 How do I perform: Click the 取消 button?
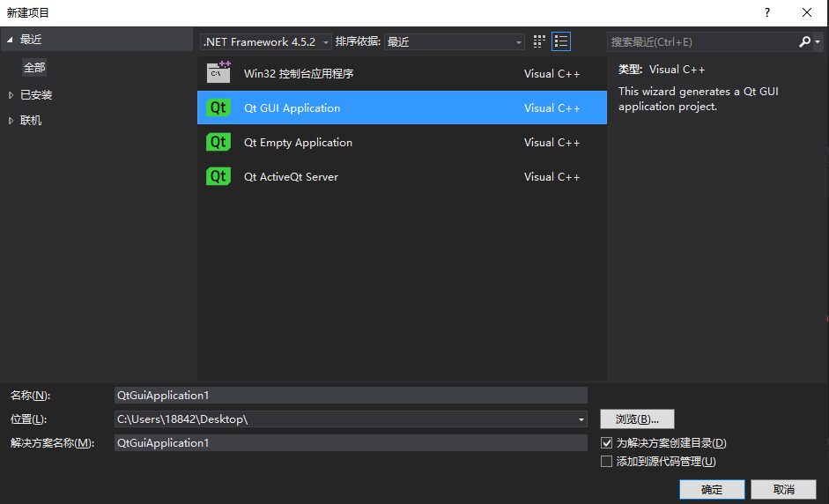point(783,490)
